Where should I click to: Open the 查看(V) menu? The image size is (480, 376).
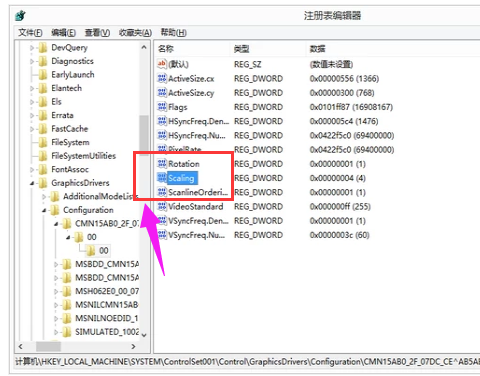coord(97,33)
